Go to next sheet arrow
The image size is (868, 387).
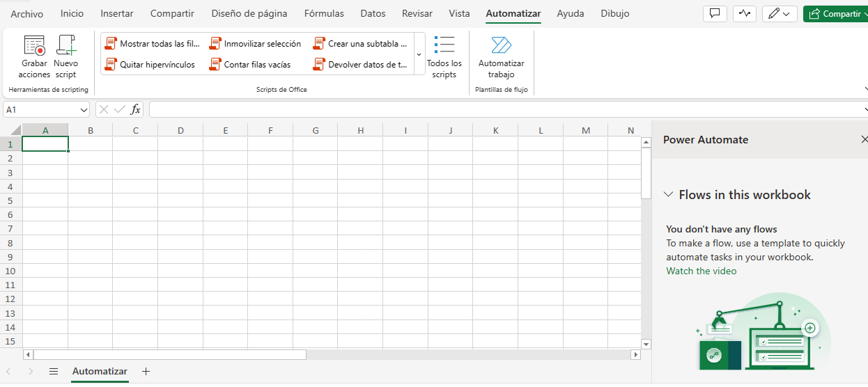[31, 371]
